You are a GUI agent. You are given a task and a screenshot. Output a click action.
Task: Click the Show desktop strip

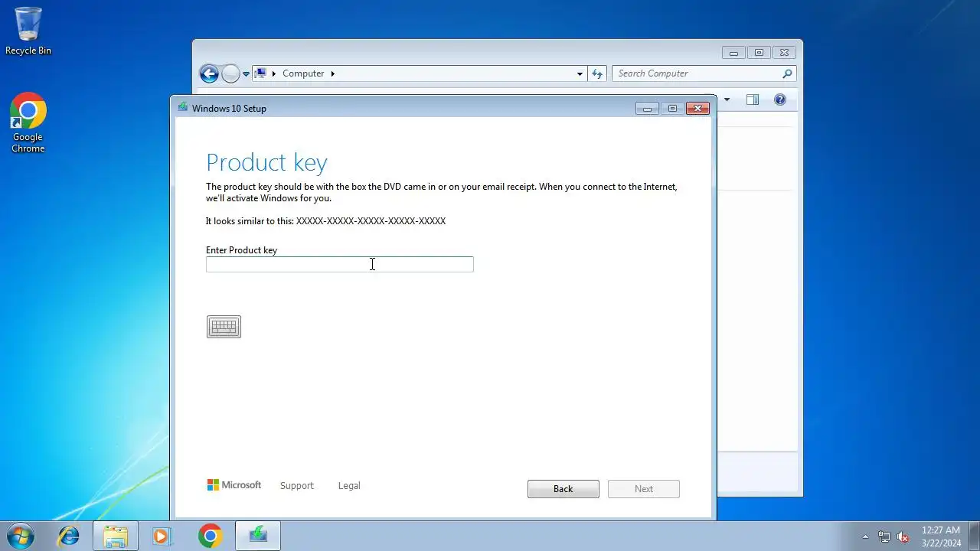click(x=974, y=536)
